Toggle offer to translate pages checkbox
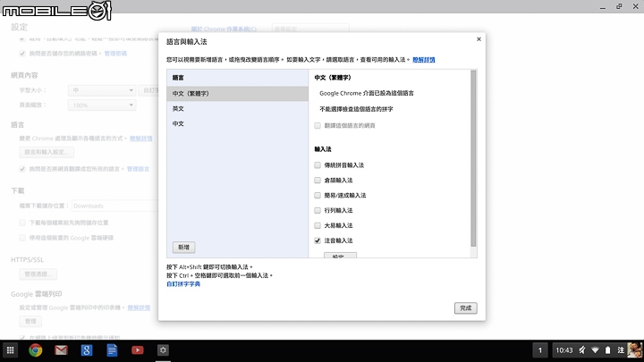Viewport: 644px width, 362px height. click(x=22, y=169)
